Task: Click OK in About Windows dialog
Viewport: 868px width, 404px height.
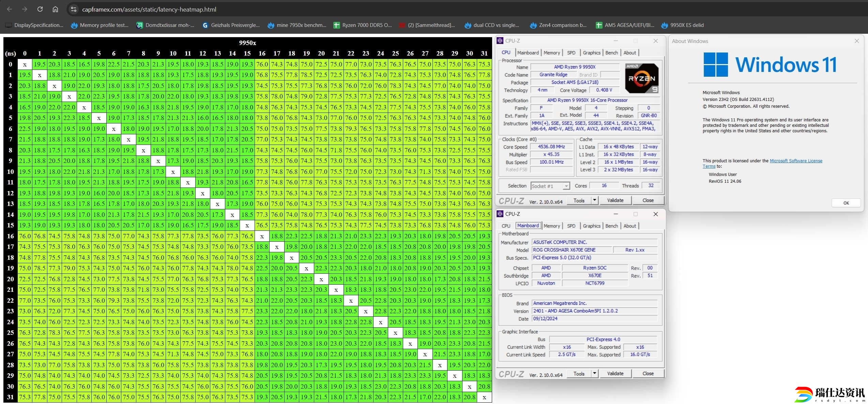Action: (x=846, y=203)
